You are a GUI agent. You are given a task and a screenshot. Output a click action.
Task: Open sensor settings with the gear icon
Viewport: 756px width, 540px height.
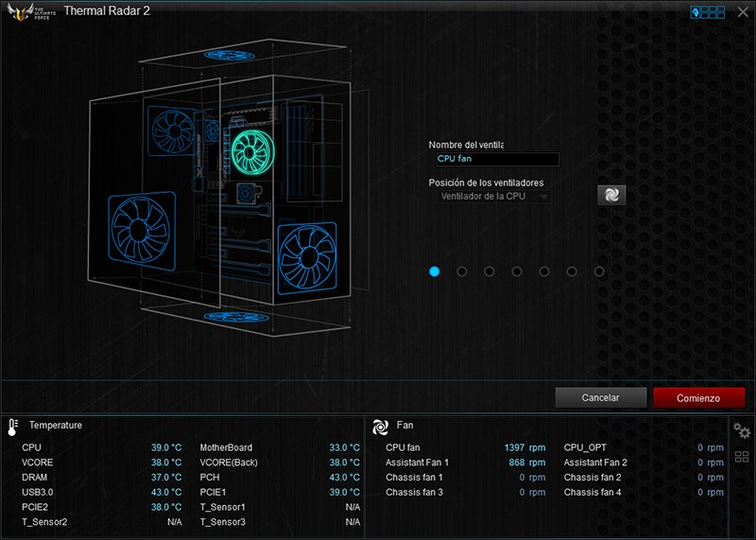(742, 430)
